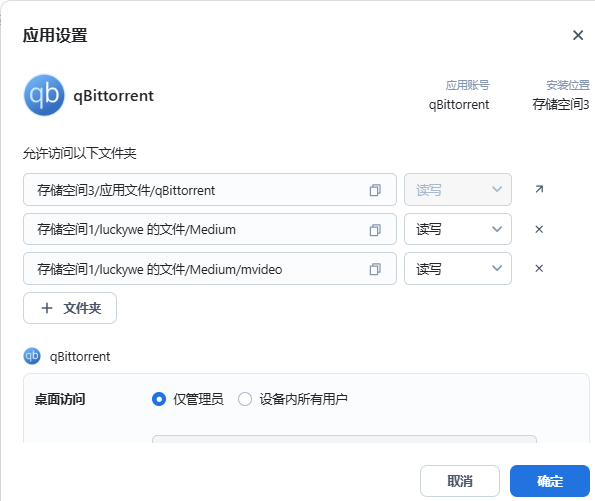
Task: Copy the 存储空间3/应用文件/qBittorrent path
Action: pyautogui.click(x=375, y=190)
